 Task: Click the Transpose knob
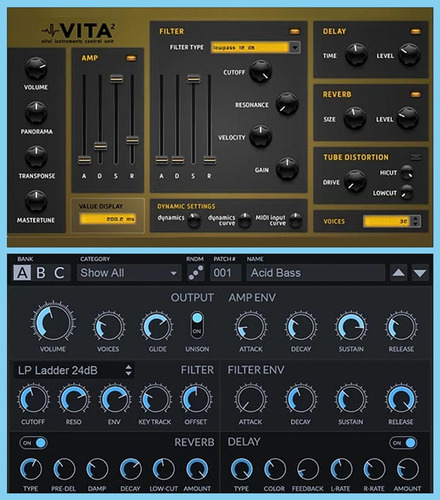click(x=36, y=157)
